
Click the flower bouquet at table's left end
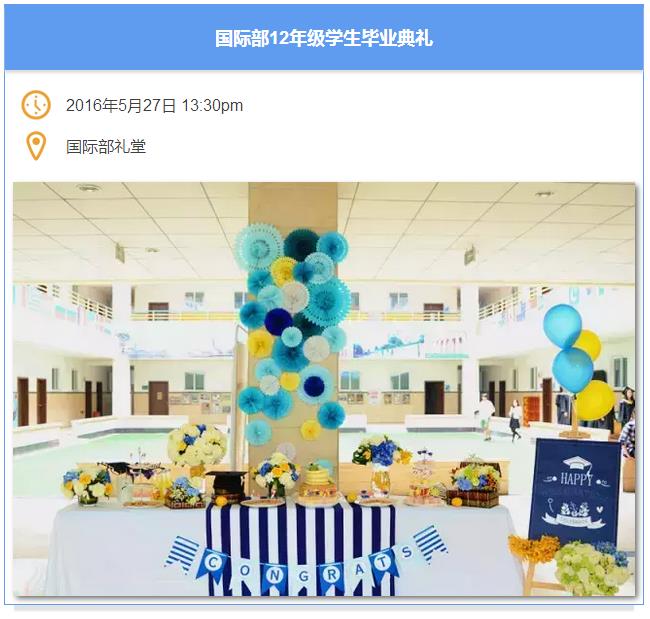[88, 483]
